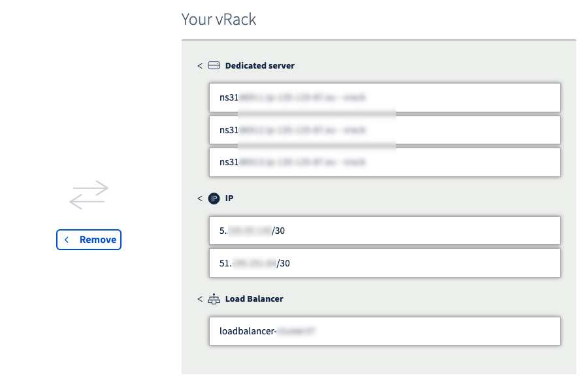
Task: Click the Remove button
Action: tap(89, 240)
